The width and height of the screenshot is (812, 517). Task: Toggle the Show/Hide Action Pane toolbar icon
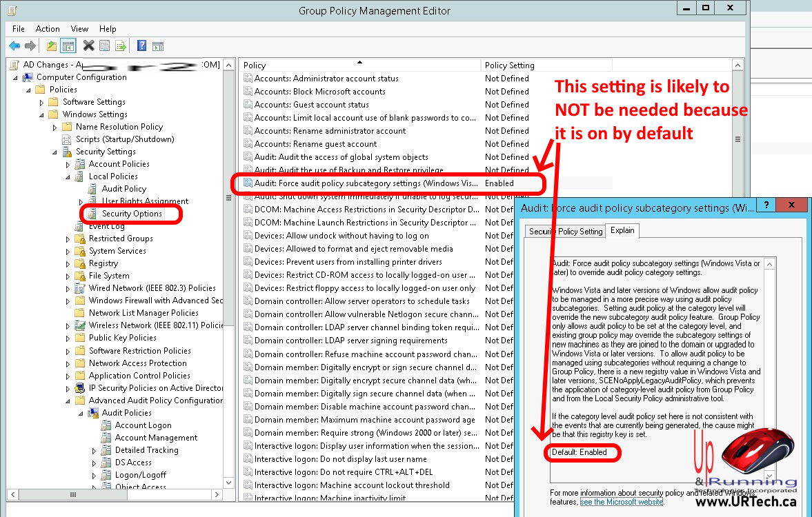point(158,46)
